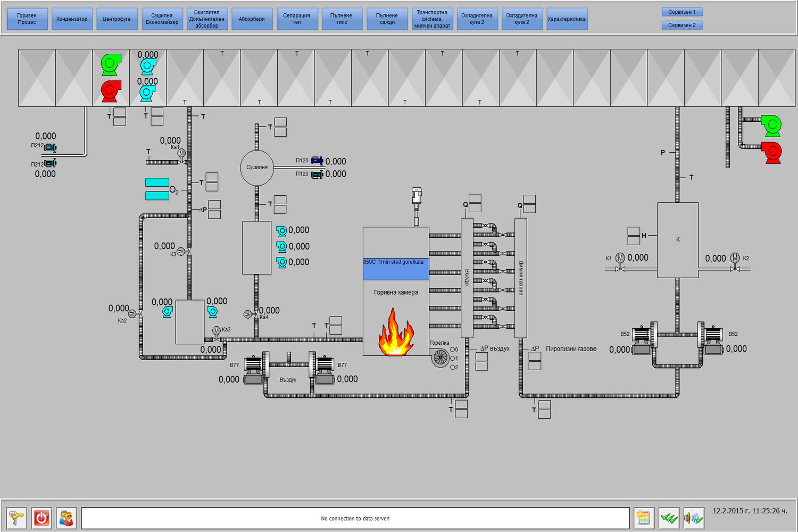Select burner mode 2 radio button
798x532 pixels.
[x=452, y=367]
